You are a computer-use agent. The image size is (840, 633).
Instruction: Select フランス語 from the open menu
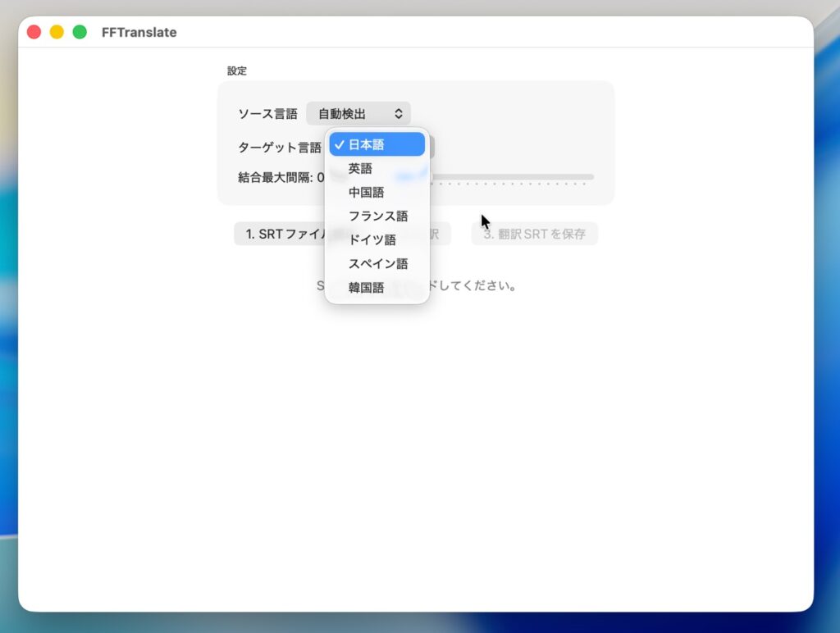tap(377, 216)
